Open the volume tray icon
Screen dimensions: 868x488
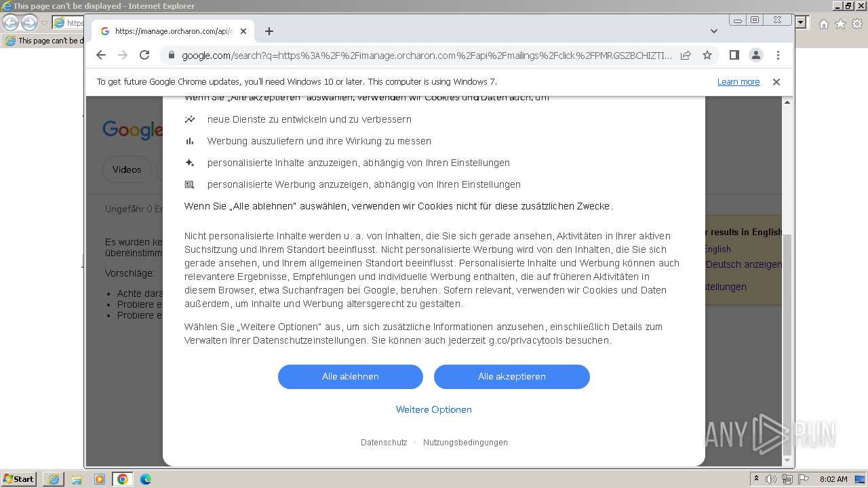771,479
